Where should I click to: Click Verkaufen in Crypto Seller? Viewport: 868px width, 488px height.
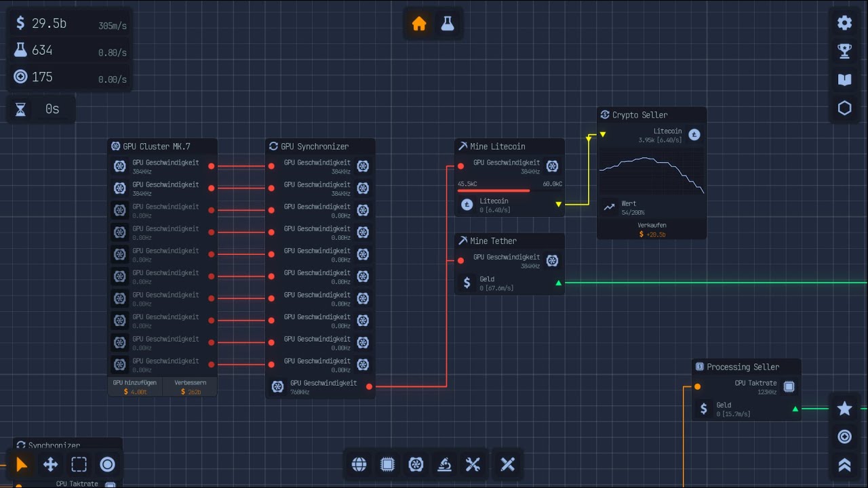[x=652, y=230]
